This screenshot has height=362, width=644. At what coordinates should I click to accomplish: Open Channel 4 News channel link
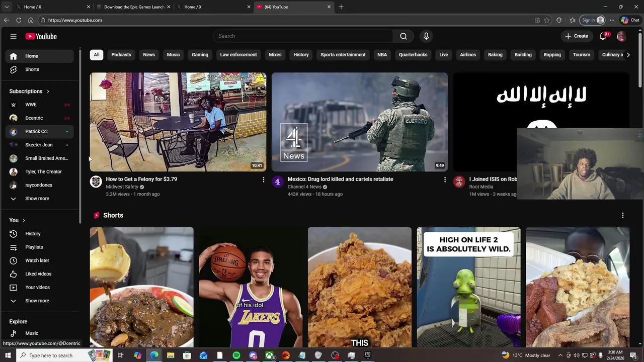point(304,187)
